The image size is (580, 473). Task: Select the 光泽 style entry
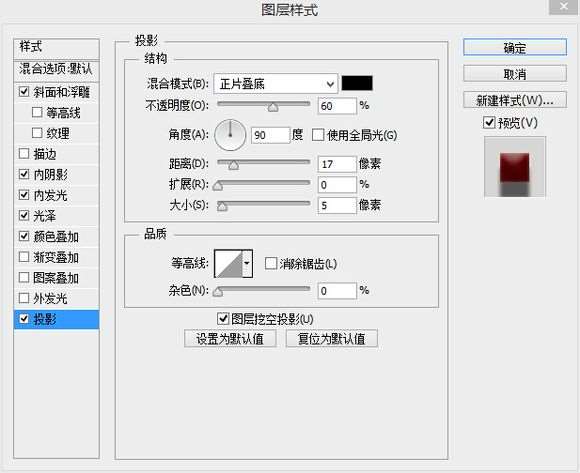click(44, 216)
